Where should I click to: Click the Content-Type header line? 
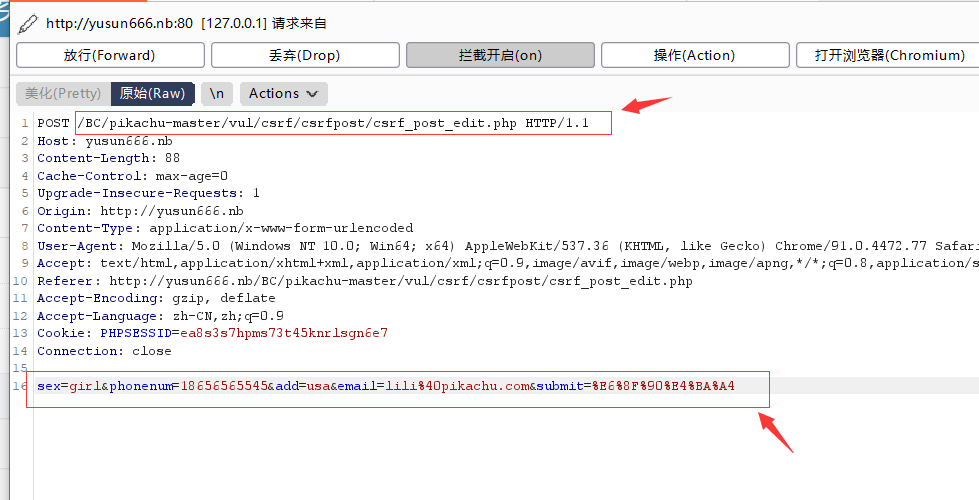coord(225,228)
